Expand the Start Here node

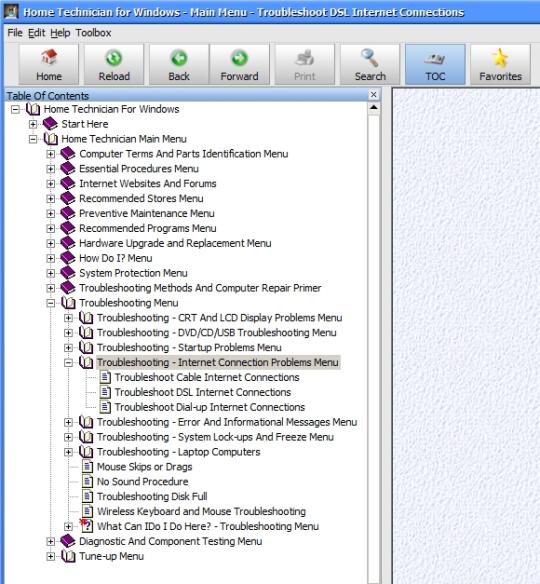(33, 124)
